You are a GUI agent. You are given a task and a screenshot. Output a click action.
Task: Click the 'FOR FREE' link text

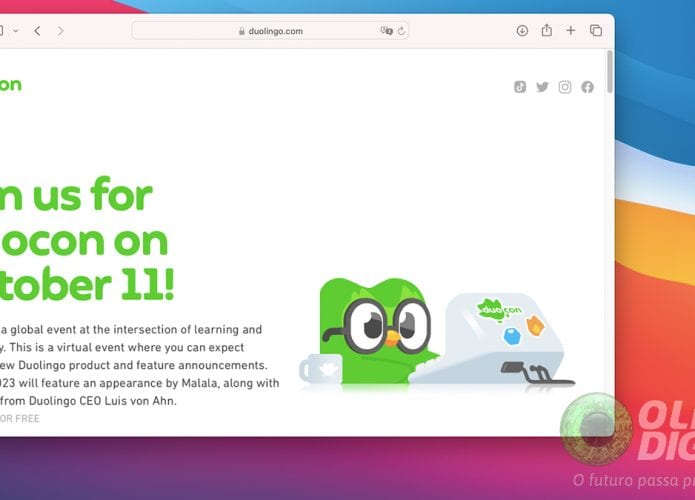(x=20, y=418)
